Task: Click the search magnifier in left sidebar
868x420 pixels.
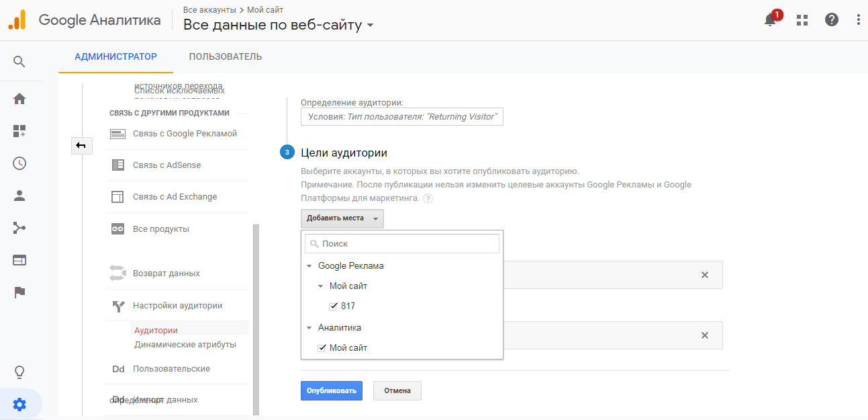Action: (19, 62)
